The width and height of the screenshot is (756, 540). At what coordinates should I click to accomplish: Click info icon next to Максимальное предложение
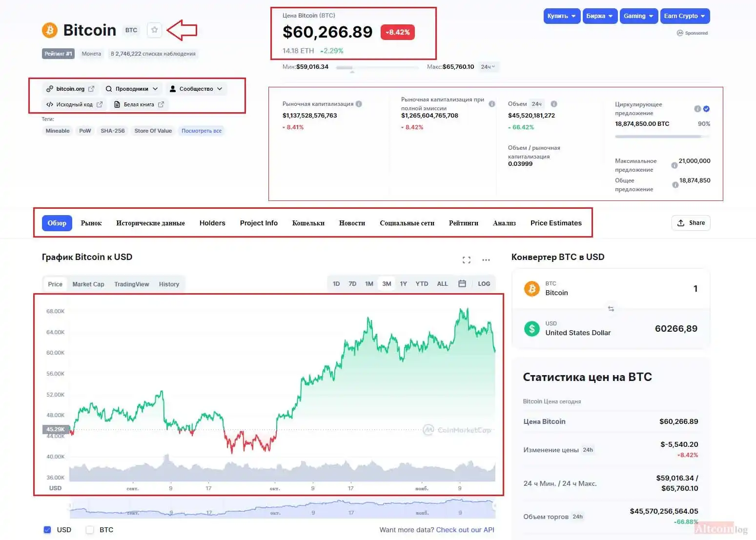coord(674,165)
